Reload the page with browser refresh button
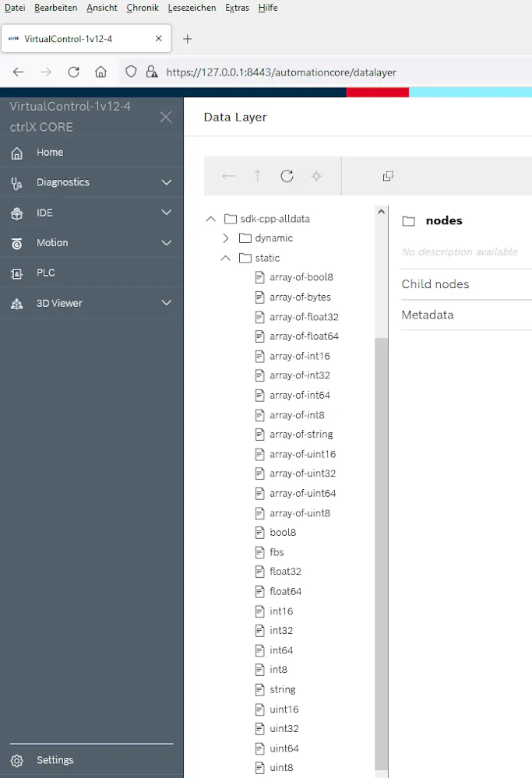Screen dimensions: 532x778 click(x=73, y=72)
